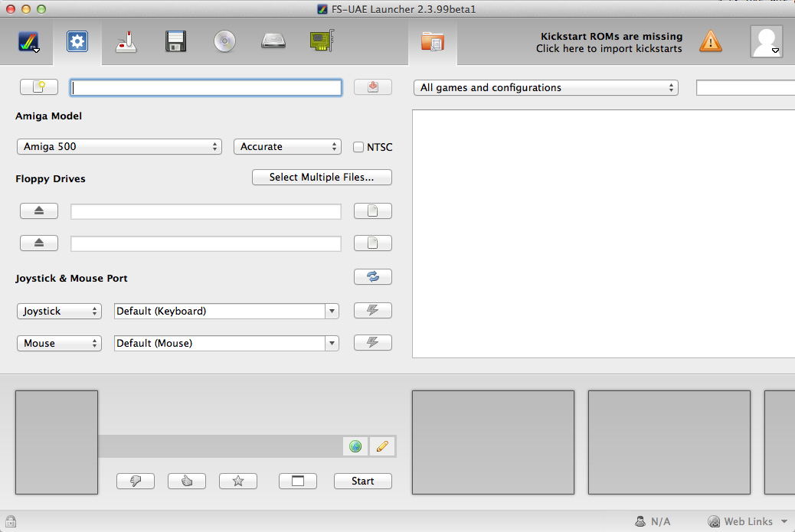Click the pencil edit icon

(382, 446)
